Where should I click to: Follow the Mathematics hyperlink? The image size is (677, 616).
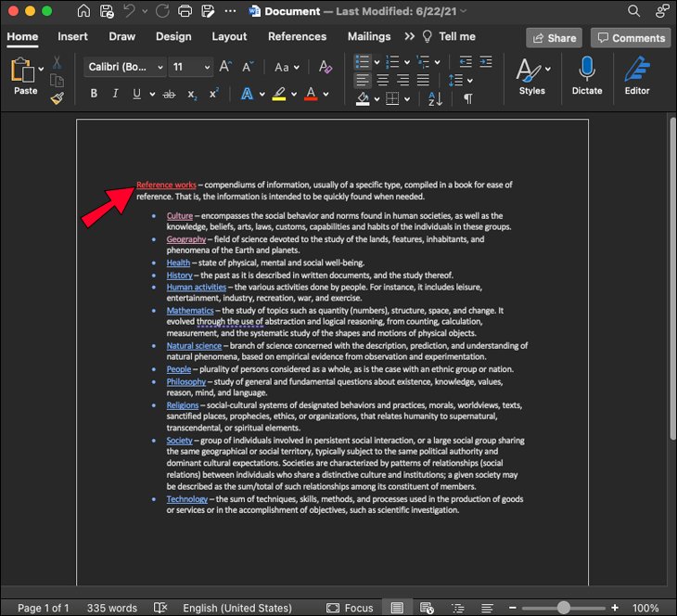190,311
